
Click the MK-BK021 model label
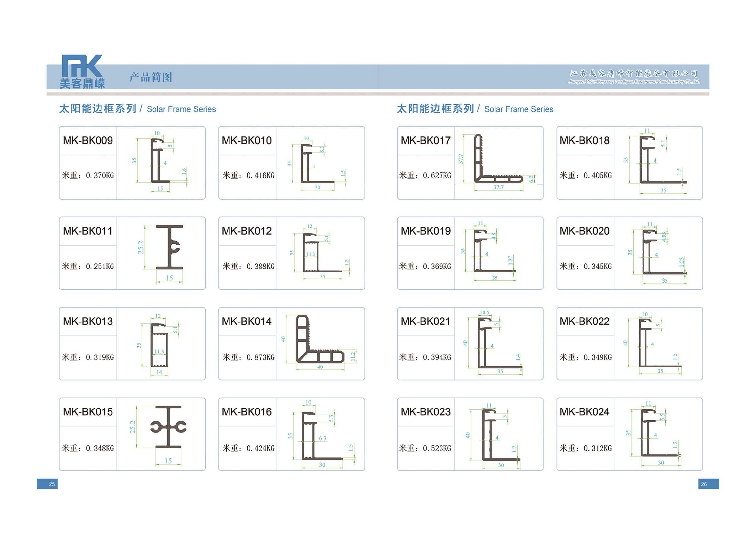pos(426,321)
